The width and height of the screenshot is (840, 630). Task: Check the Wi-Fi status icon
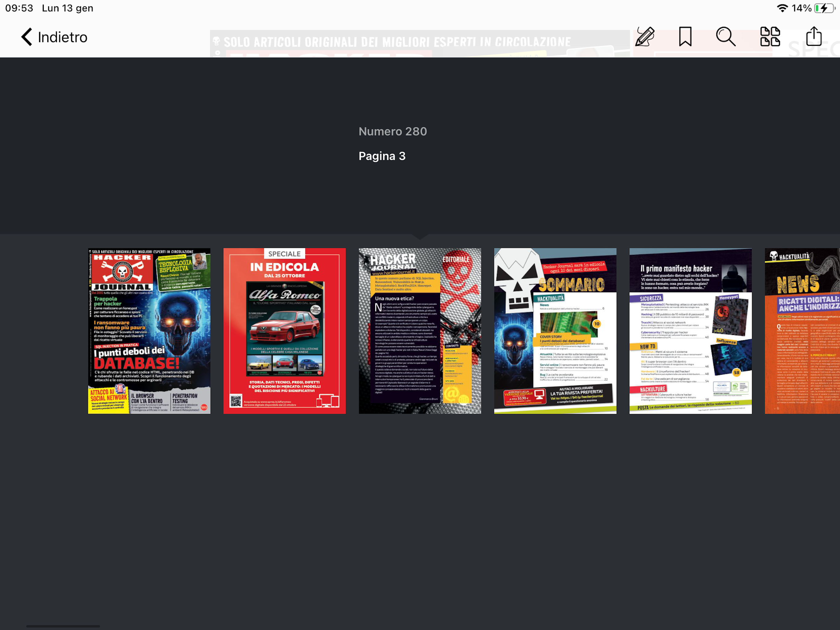(x=782, y=8)
